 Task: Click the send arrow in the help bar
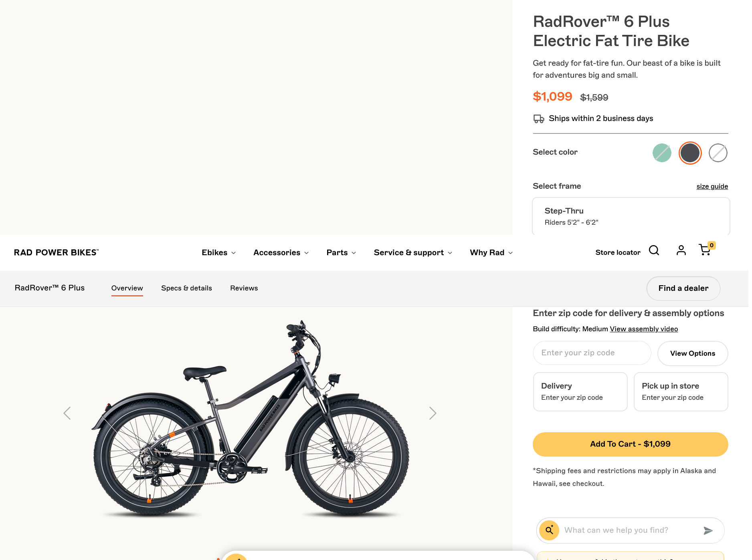[x=708, y=530]
